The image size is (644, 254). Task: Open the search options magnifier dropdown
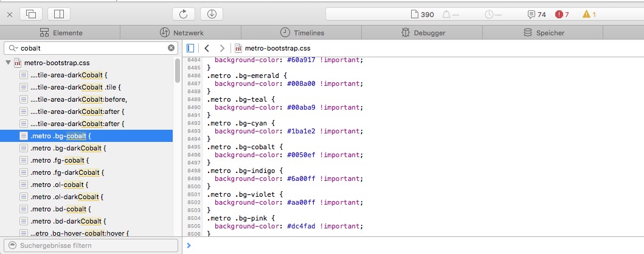pyautogui.click(x=13, y=48)
